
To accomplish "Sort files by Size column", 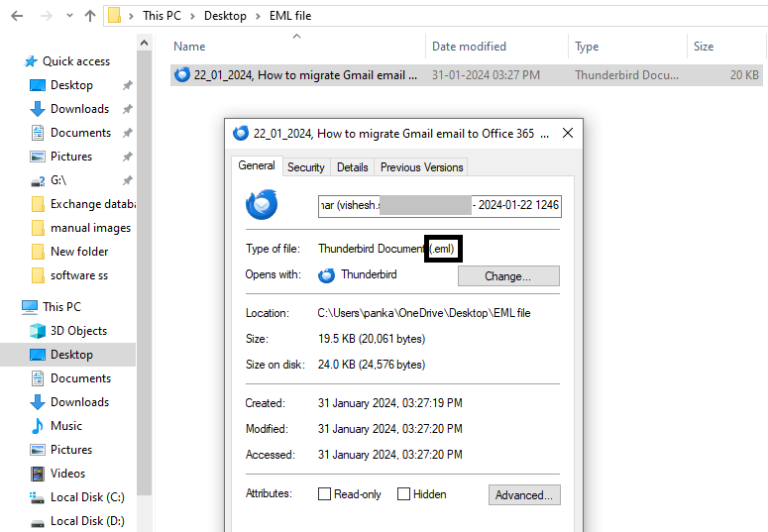I will click(704, 47).
